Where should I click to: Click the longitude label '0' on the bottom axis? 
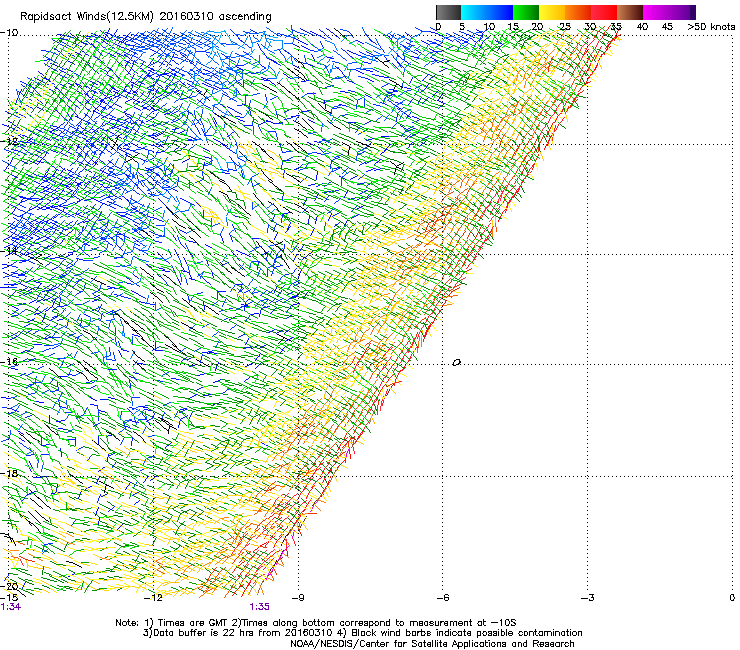tap(732, 598)
